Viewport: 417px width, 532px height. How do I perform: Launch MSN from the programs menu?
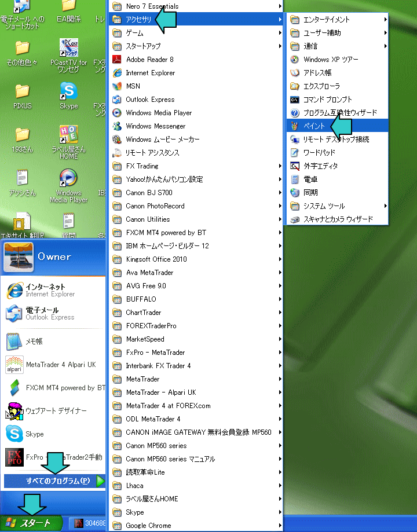coord(196,86)
